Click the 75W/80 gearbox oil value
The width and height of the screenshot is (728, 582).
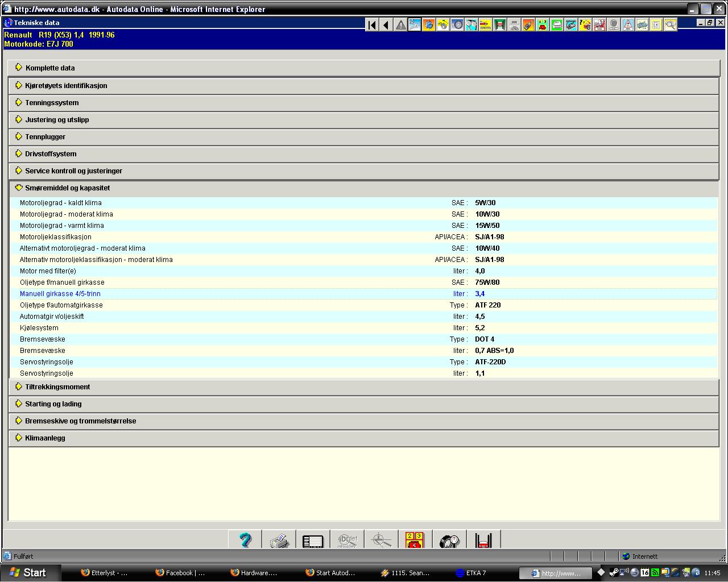coord(487,282)
